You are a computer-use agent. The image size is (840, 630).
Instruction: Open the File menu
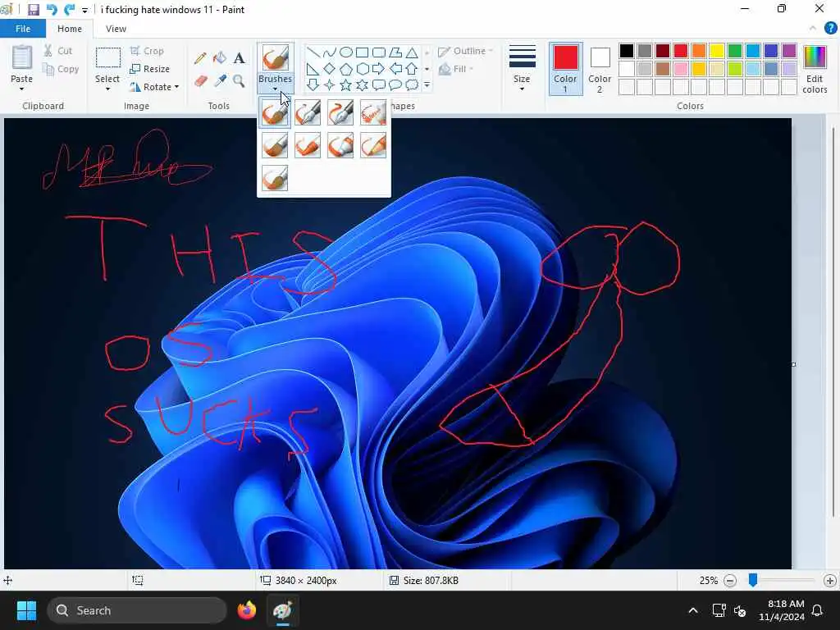[23, 29]
